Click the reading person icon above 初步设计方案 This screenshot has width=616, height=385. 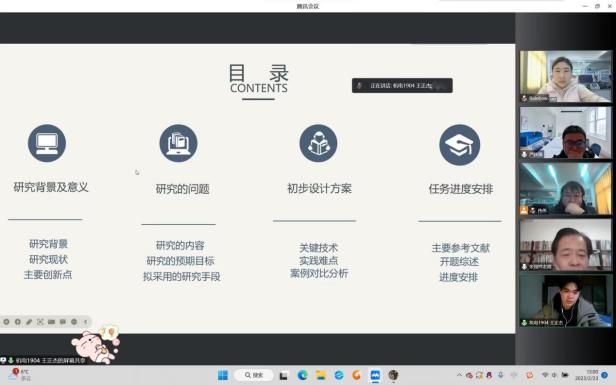click(318, 143)
